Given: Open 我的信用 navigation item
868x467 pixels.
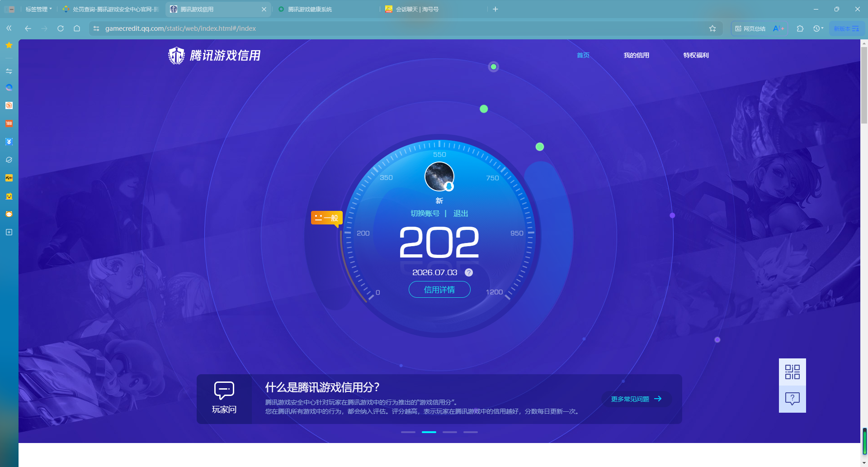Looking at the screenshot, I should pos(637,55).
